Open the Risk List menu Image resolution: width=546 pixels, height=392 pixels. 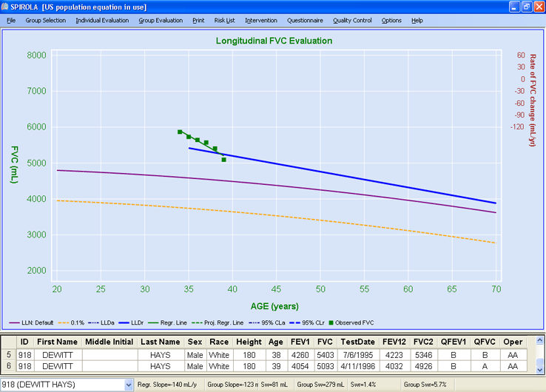tap(224, 20)
